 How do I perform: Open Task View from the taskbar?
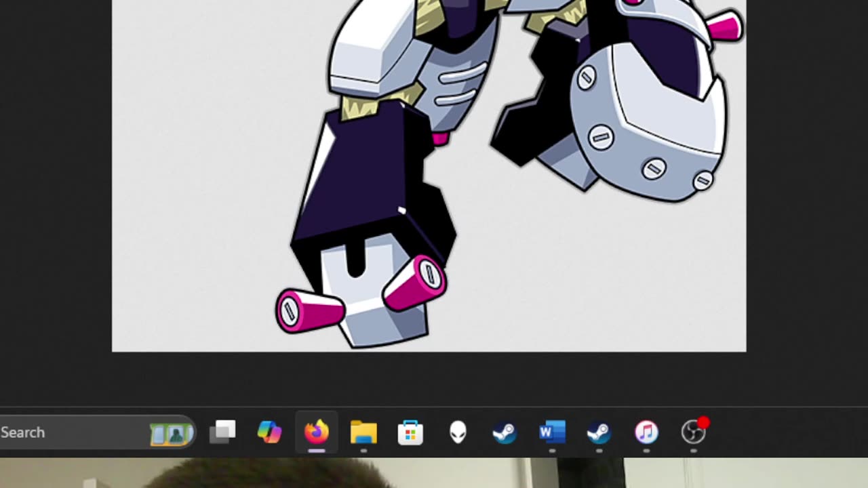tap(222, 432)
